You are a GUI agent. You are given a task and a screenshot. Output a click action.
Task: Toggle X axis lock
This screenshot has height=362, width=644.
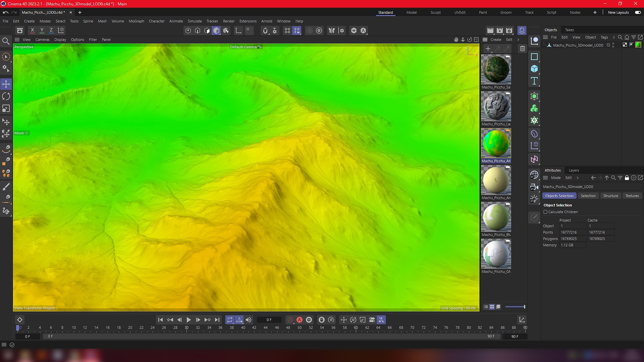(x=32, y=30)
